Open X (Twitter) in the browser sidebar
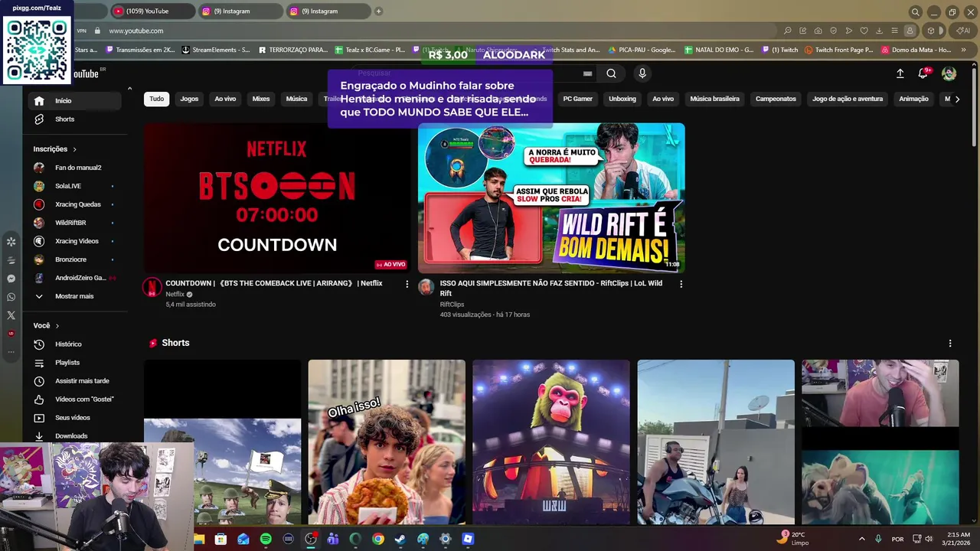The height and width of the screenshot is (551, 980). click(11, 315)
